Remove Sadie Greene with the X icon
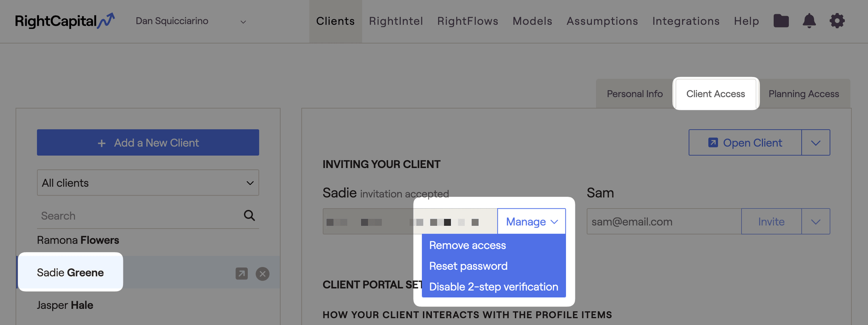Image resolution: width=868 pixels, height=325 pixels. pyautogui.click(x=263, y=273)
